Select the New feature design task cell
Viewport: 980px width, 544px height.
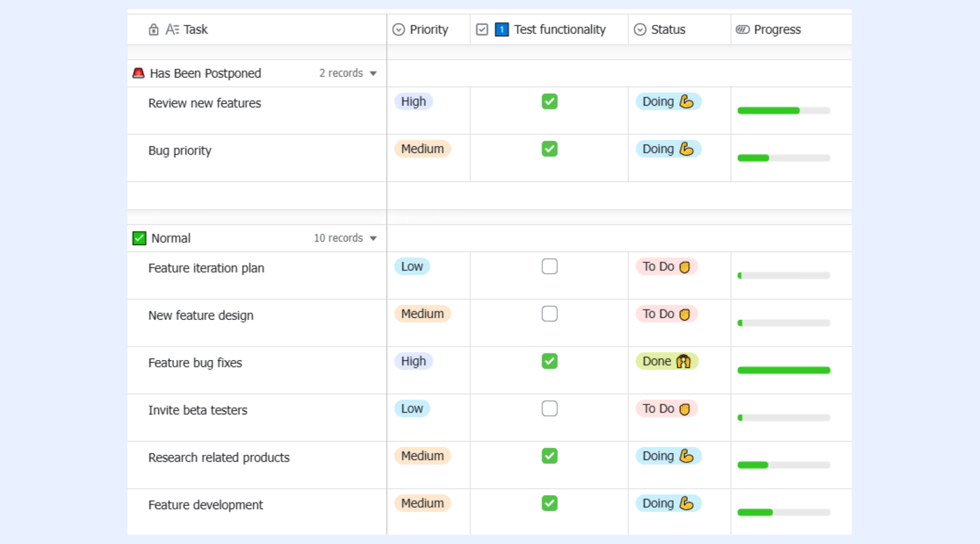pos(257,323)
